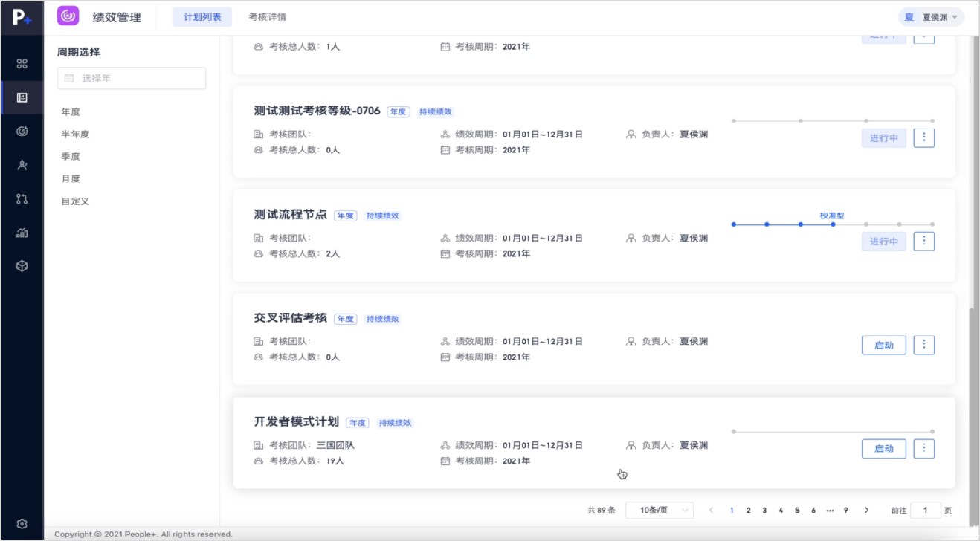980x541 pixels.
Task: Expand the 夏侯渊 user account menu
Action: pos(931,17)
